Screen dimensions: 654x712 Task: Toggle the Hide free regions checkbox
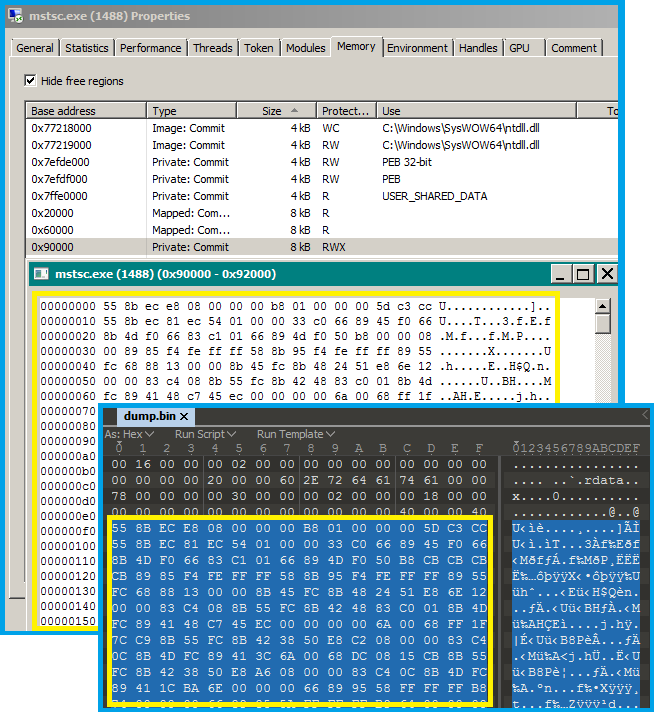pos(30,81)
